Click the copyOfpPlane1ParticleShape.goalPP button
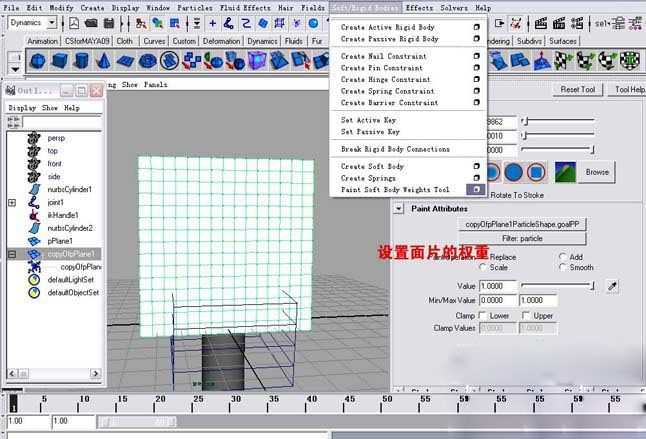 (x=522, y=224)
